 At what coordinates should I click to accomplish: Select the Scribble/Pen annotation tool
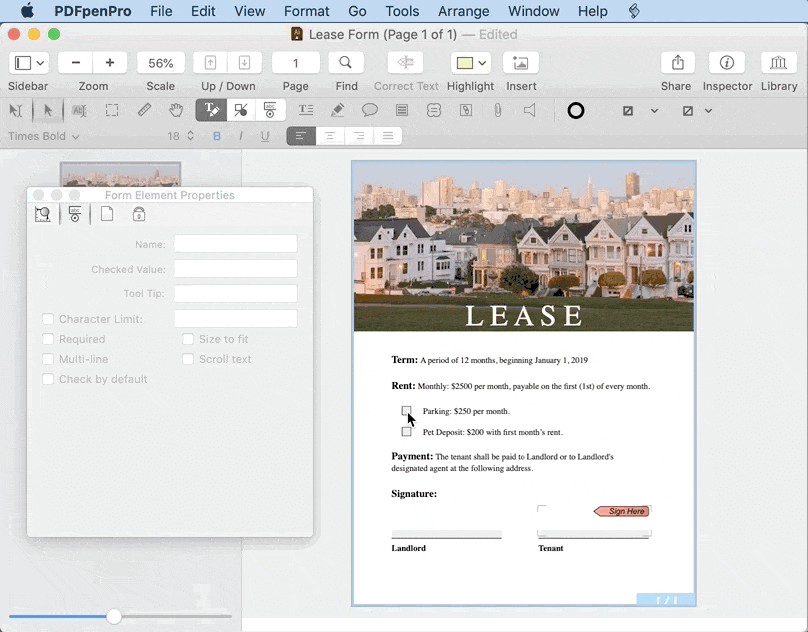(x=338, y=110)
